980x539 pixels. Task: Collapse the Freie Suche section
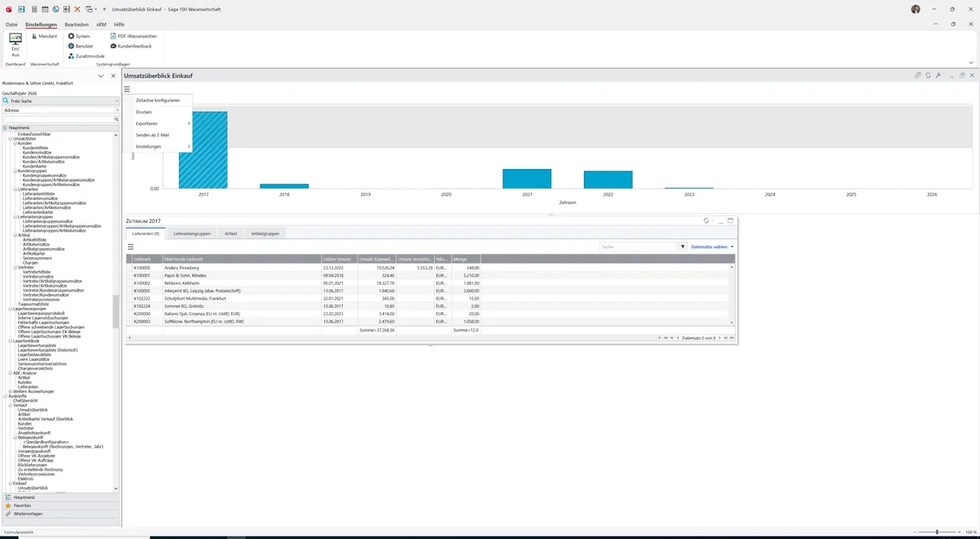click(115, 100)
